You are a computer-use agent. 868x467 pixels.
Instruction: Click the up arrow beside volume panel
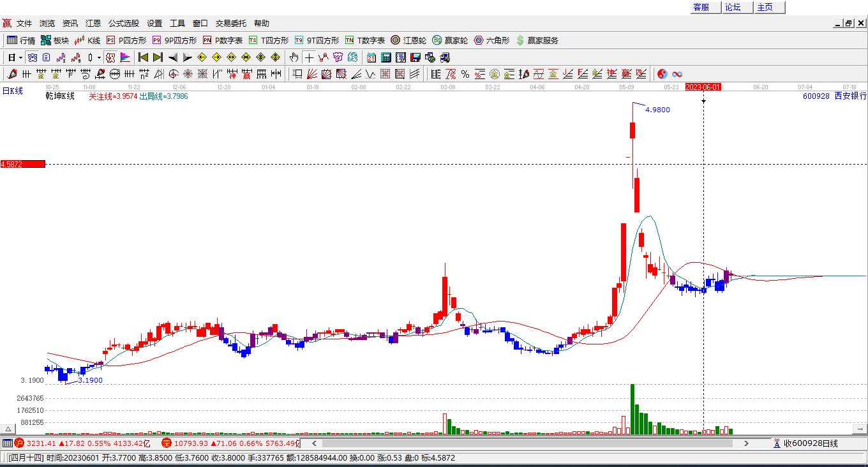[8, 429]
